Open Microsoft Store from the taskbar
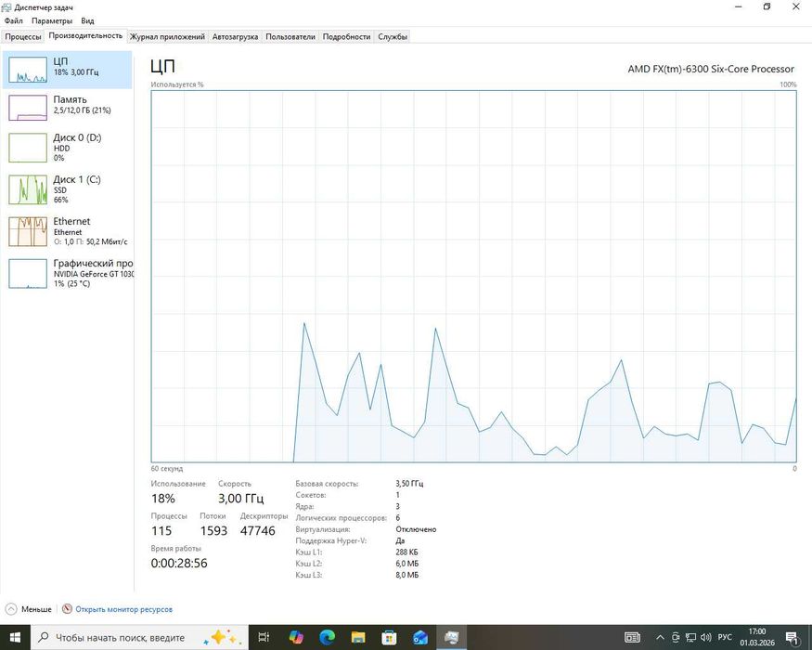Image resolution: width=812 pixels, height=650 pixels. [389, 637]
